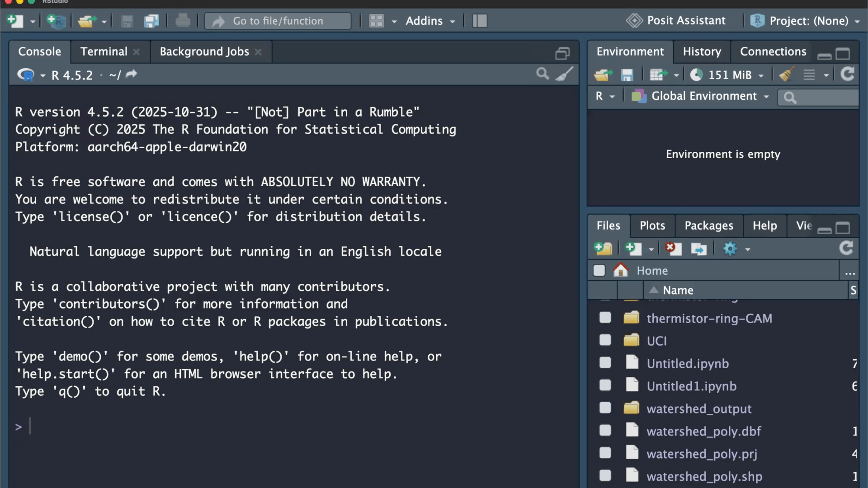This screenshot has height=488, width=868.
Task: Switch to the Files tab
Action: click(x=608, y=225)
